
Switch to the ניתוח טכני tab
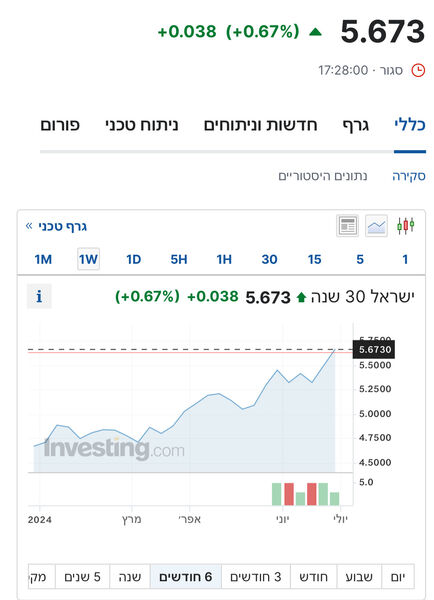(142, 125)
